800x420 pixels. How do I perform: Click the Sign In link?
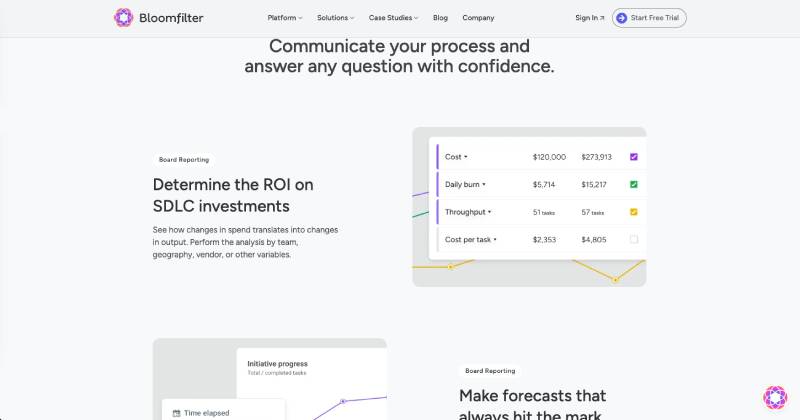pos(589,17)
